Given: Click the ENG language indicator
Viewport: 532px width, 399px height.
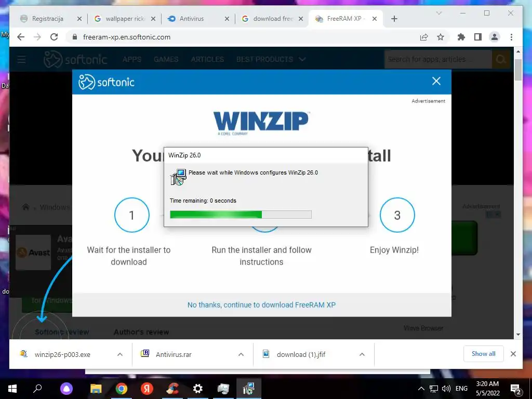Looking at the screenshot, I should pyautogui.click(x=461, y=389).
